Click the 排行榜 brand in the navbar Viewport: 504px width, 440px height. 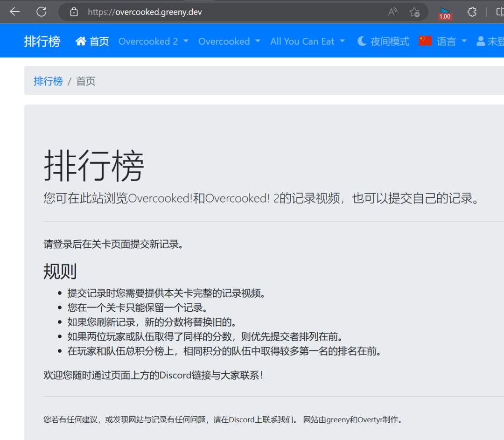tap(42, 42)
